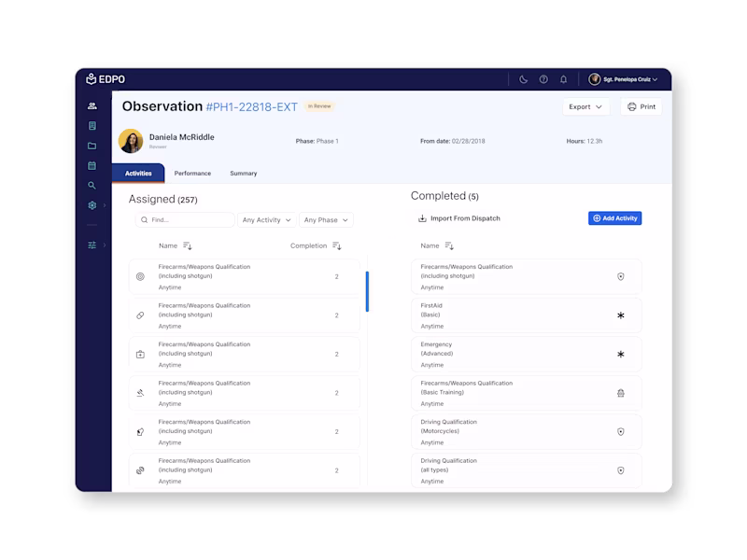Click the pill icon in second assigned row
747x560 pixels.
[x=140, y=315]
